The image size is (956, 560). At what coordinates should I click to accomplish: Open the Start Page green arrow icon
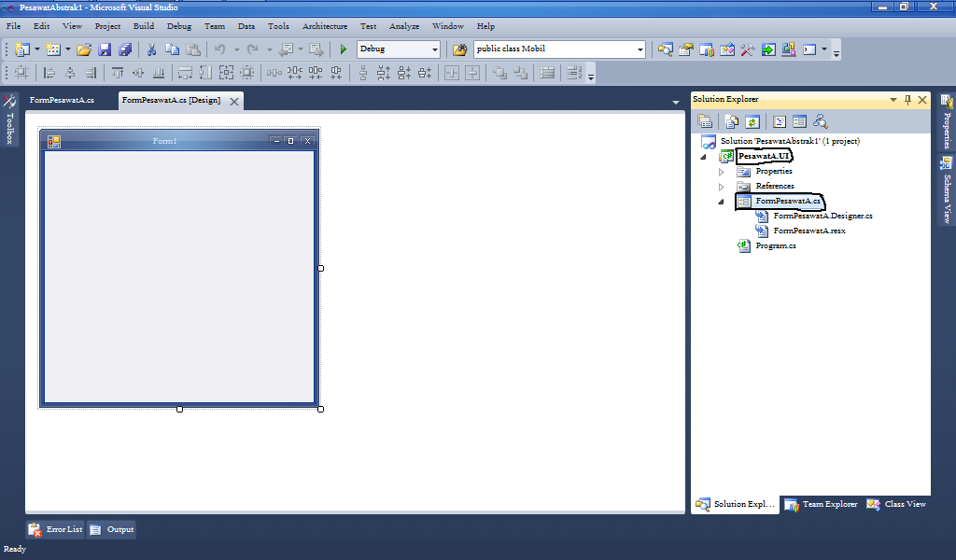click(768, 49)
